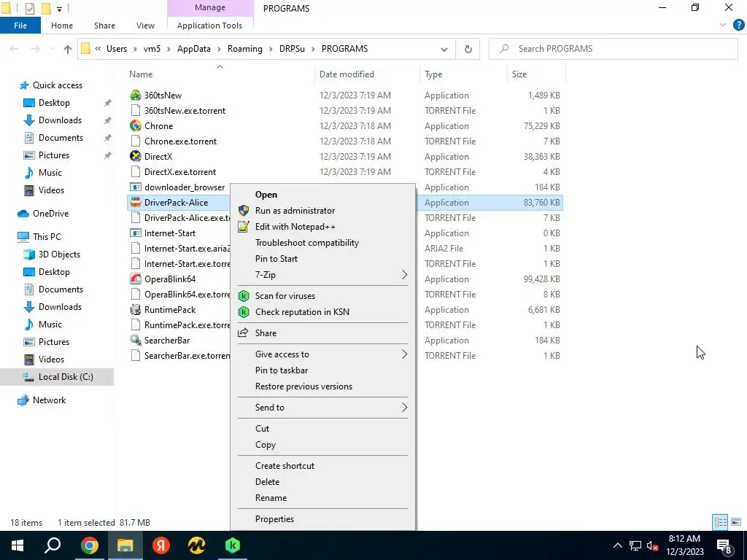Click the taskbar clock showing 8:12 AM

pos(684,545)
